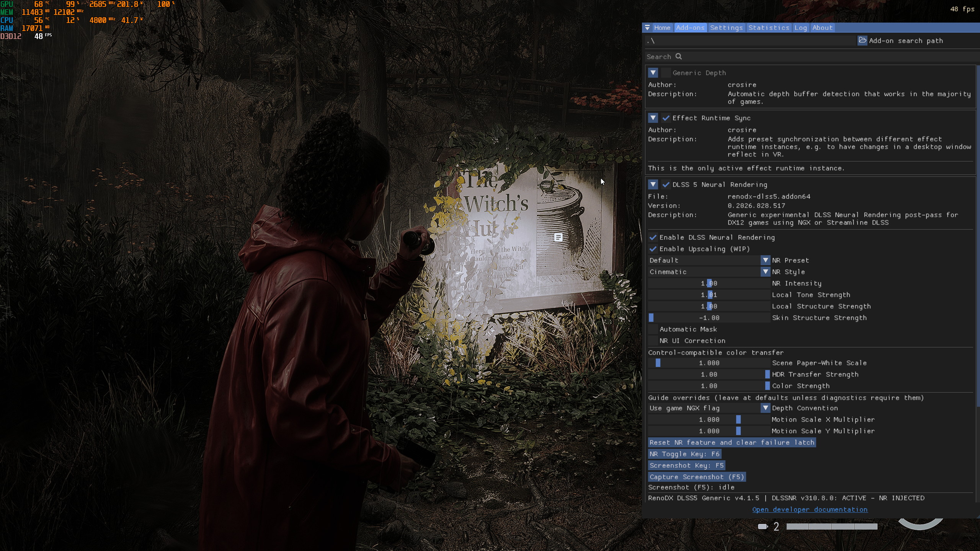Click the NR Intensity slider
The image size is (980, 551).
coord(709,283)
